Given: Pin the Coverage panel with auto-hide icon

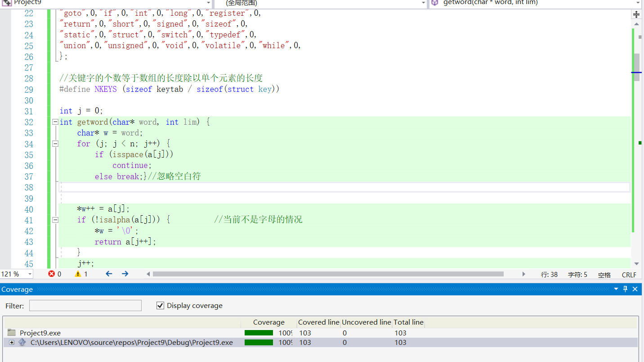Looking at the screenshot, I should click(x=625, y=289).
